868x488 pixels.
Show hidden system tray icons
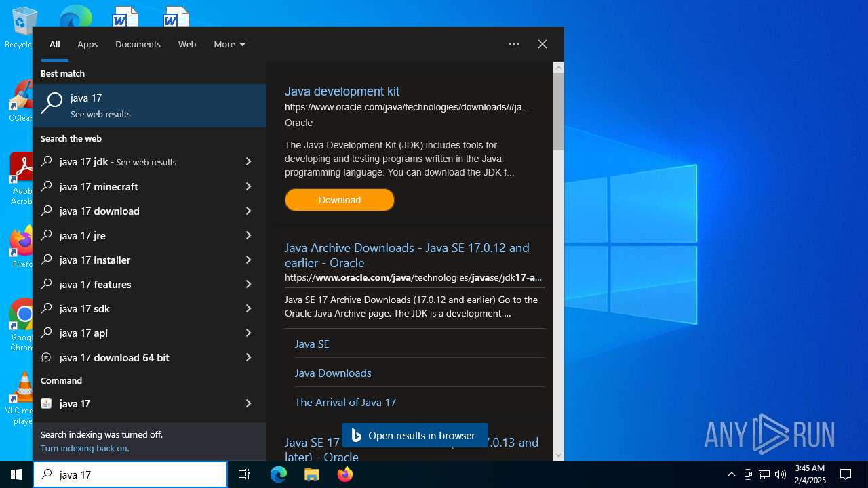pyautogui.click(x=731, y=474)
